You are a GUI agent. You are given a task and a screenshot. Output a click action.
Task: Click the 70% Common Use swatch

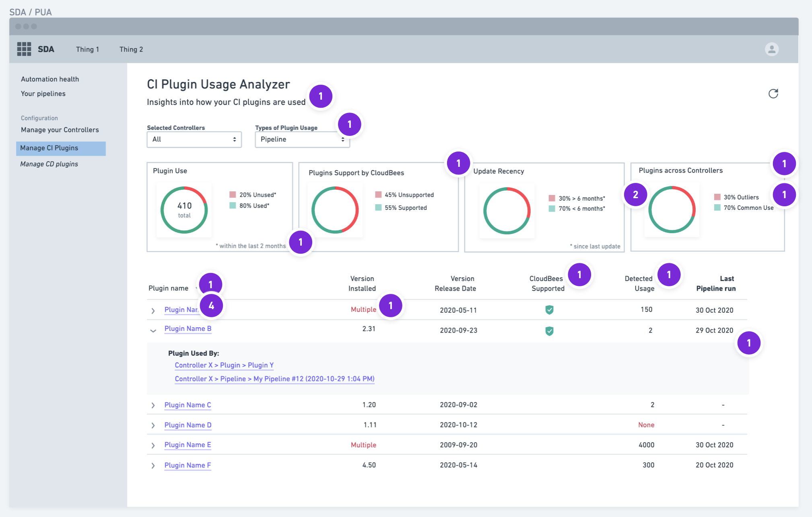(x=717, y=207)
